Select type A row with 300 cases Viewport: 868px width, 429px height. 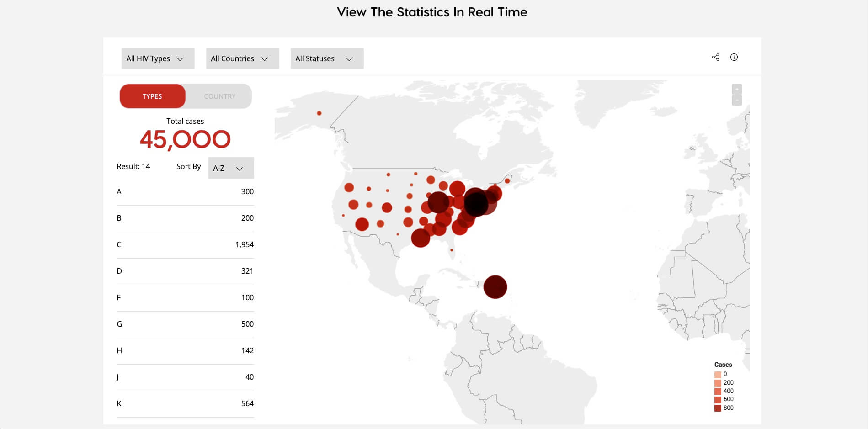185,191
